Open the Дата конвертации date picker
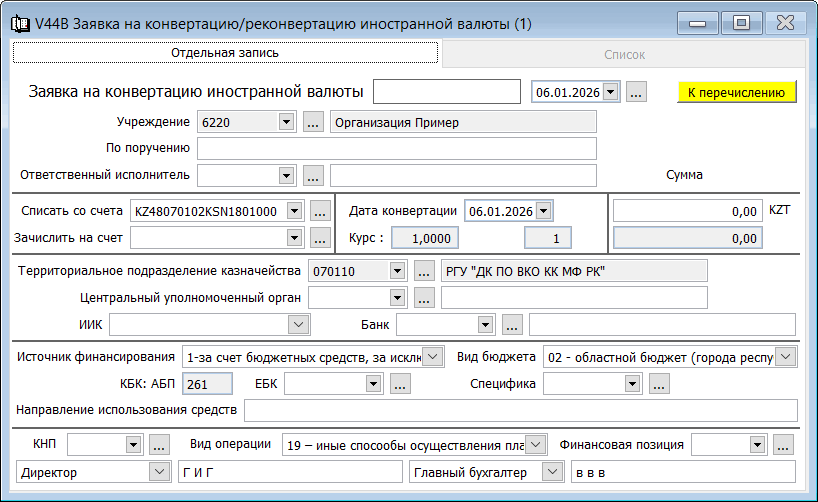 (543, 211)
